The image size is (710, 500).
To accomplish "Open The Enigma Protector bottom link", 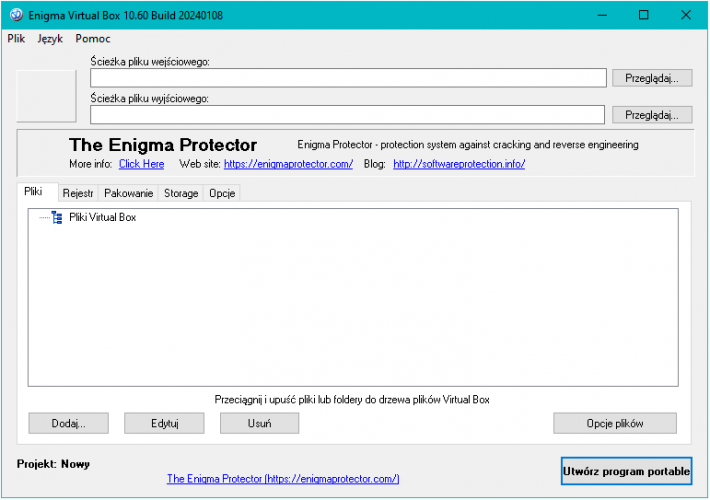I will (283, 479).
